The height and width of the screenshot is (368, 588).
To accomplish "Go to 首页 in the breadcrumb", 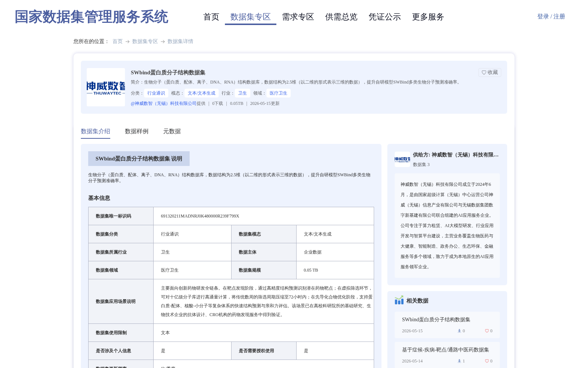I will pos(118,41).
